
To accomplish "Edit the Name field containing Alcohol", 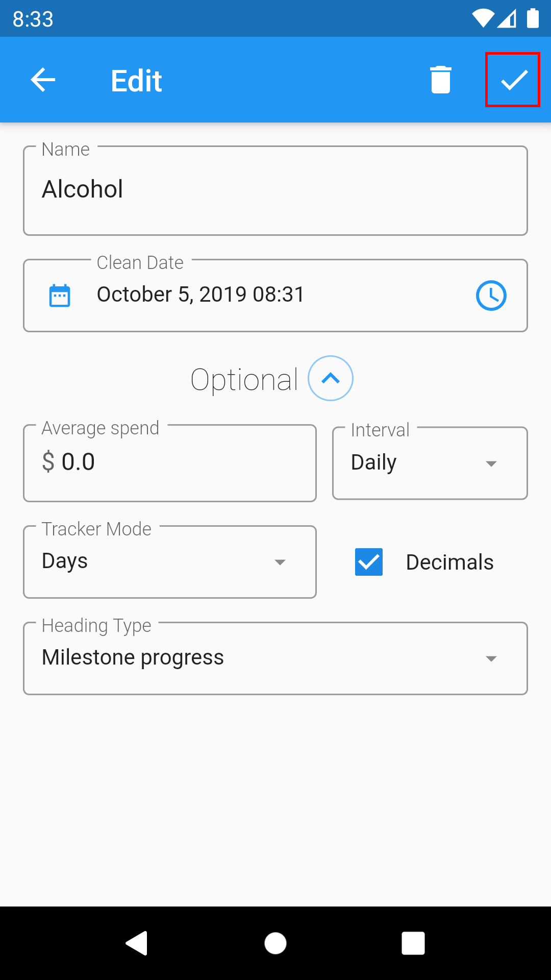I will 275,190.
